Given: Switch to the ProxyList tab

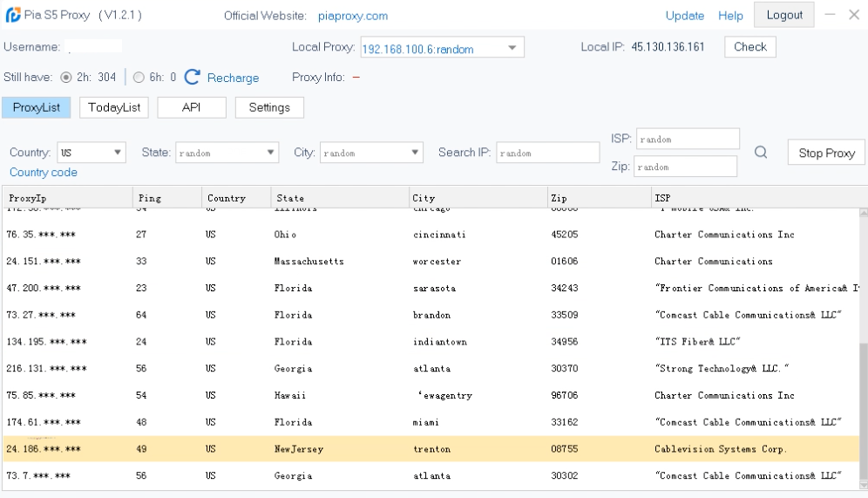Looking at the screenshot, I should 37,107.
